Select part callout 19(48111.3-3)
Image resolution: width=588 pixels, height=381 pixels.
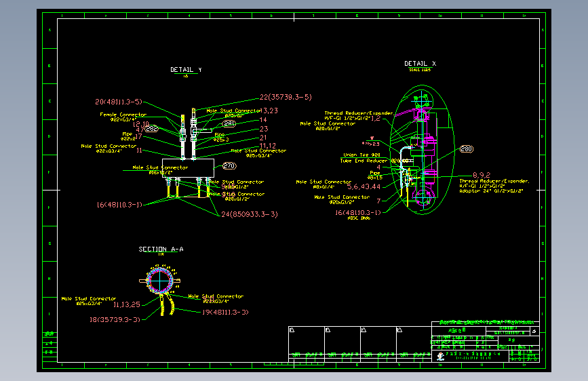pos(225,312)
